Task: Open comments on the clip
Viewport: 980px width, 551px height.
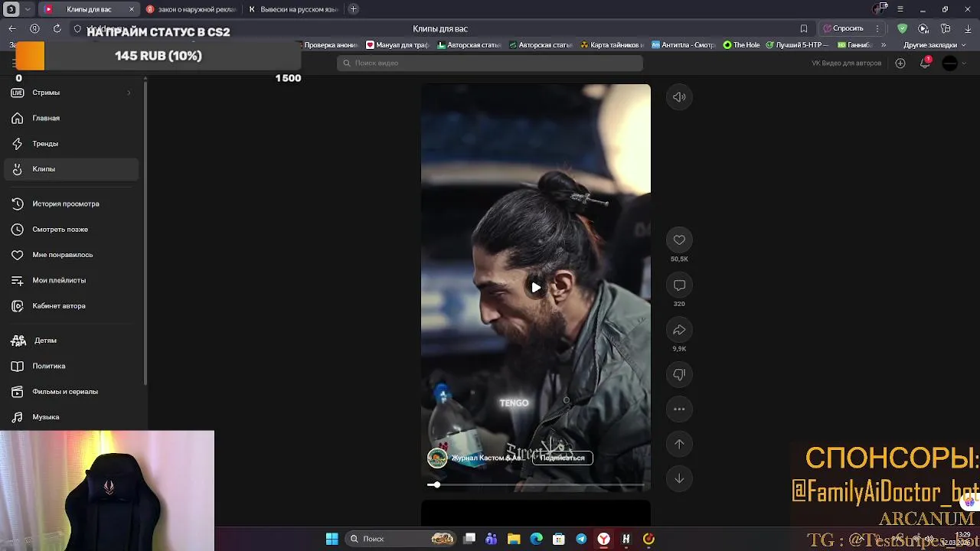Action: (679, 285)
